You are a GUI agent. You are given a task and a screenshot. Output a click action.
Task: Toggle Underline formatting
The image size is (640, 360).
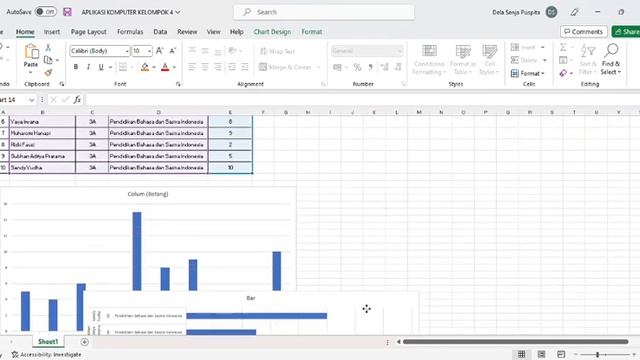pyautogui.click(x=101, y=67)
